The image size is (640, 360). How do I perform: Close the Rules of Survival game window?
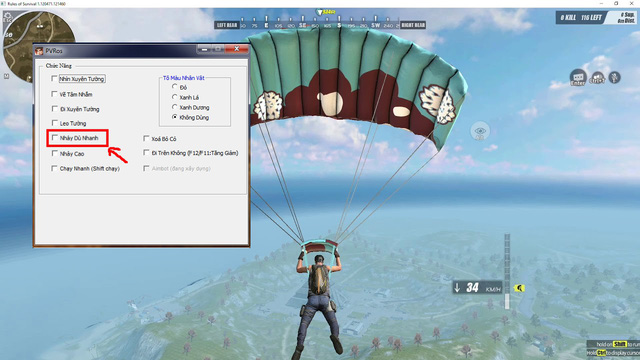pyautogui.click(x=632, y=3)
